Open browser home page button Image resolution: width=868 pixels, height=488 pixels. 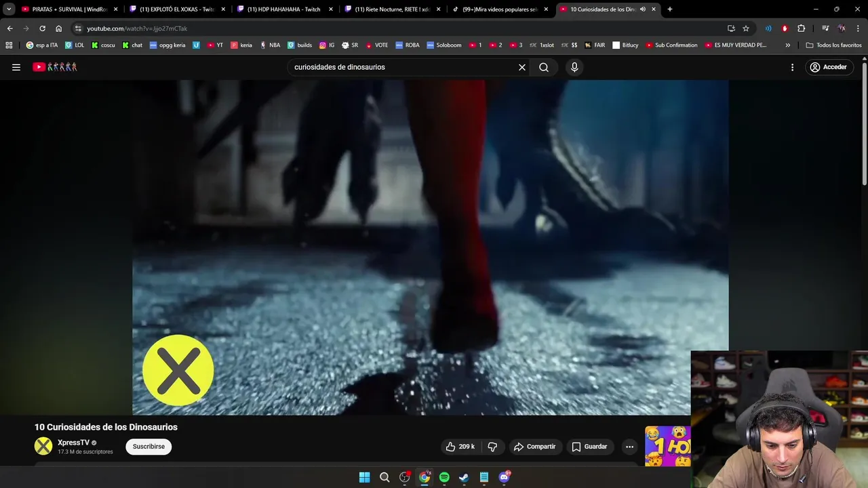pyautogui.click(x=58, y=28)
